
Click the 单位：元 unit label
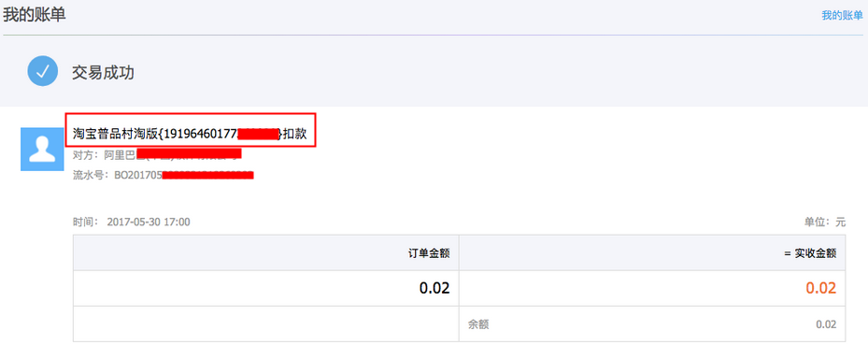point(825,223)
